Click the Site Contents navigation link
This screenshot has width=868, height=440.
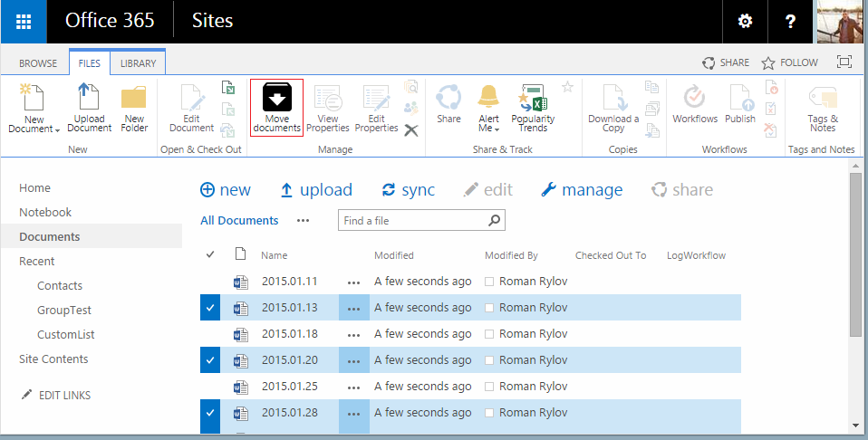click(x=53, y=359)
